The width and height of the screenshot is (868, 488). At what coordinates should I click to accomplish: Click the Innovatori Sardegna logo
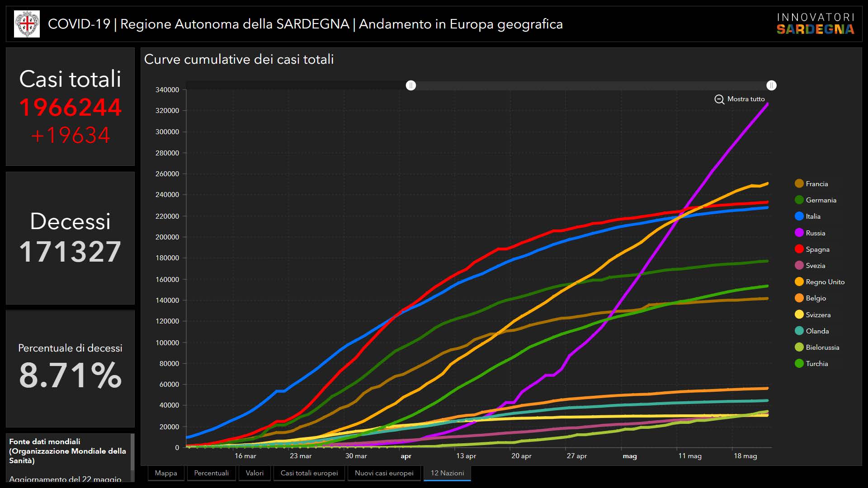(815, 24)
